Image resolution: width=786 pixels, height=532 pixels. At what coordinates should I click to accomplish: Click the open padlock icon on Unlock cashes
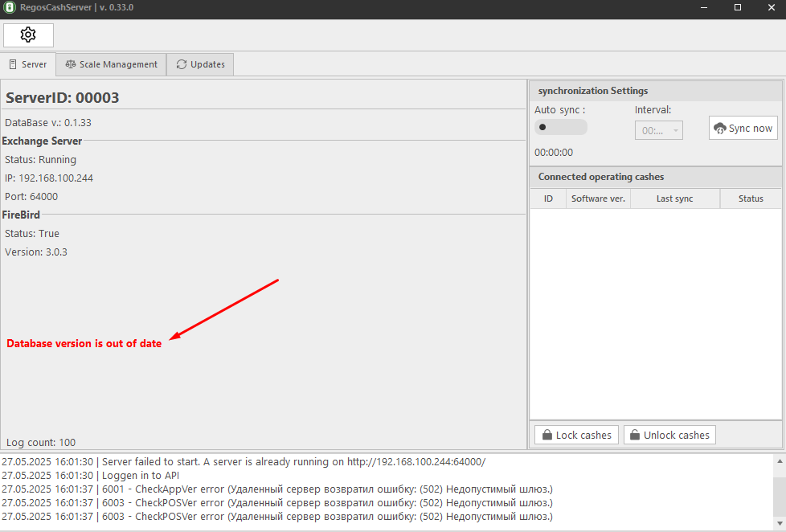click(x=635, y=436)
